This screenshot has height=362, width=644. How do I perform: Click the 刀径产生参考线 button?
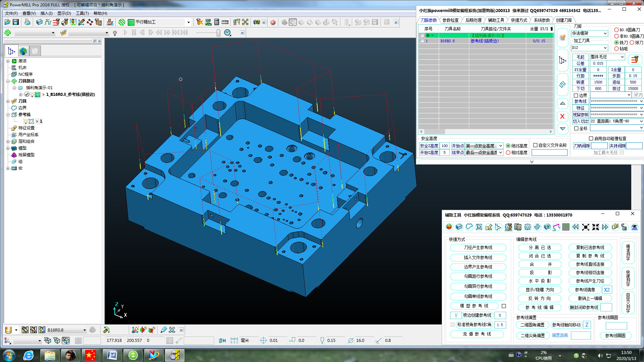(x=478, y=247)
